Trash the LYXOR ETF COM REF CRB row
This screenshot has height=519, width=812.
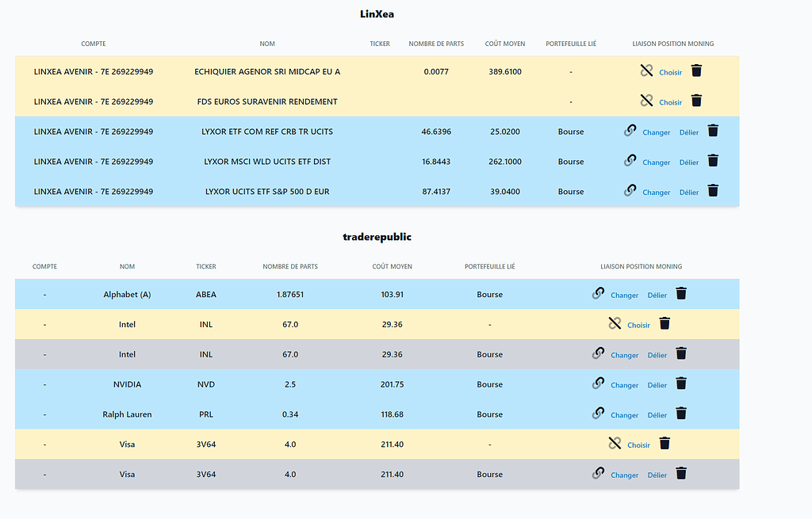pyautogui.click(x=713, y=131)
